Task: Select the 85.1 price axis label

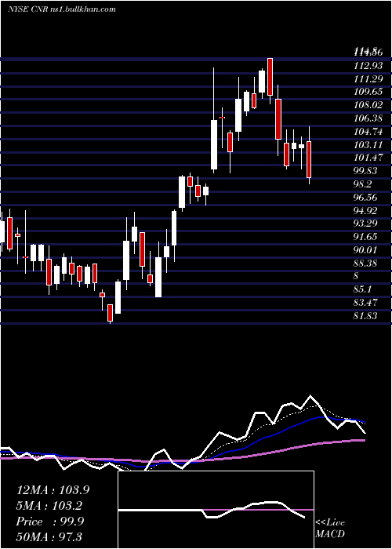Action: point(363,289)
